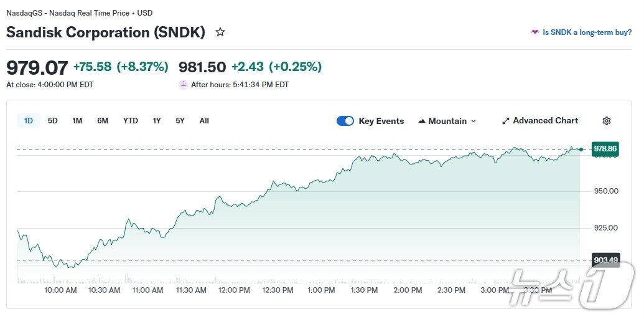This screenshot has width=644, height=319.
Task: Click the after hours moon icon
Action: pyautogui.click(x=183, y=84)
